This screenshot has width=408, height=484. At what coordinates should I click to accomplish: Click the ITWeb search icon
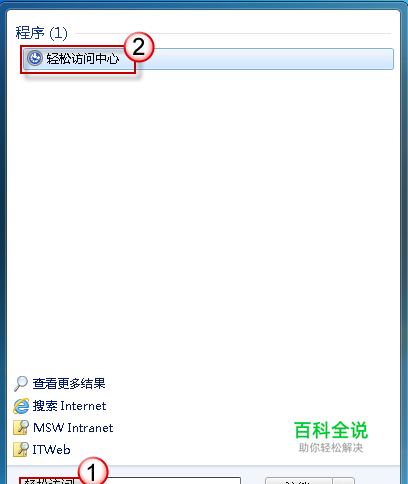21,449
